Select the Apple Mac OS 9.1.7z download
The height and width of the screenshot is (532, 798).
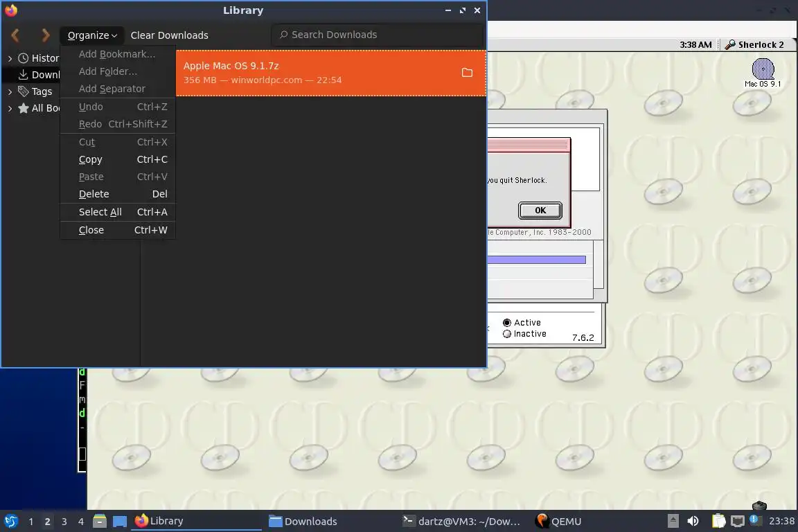tap(331, 72)
